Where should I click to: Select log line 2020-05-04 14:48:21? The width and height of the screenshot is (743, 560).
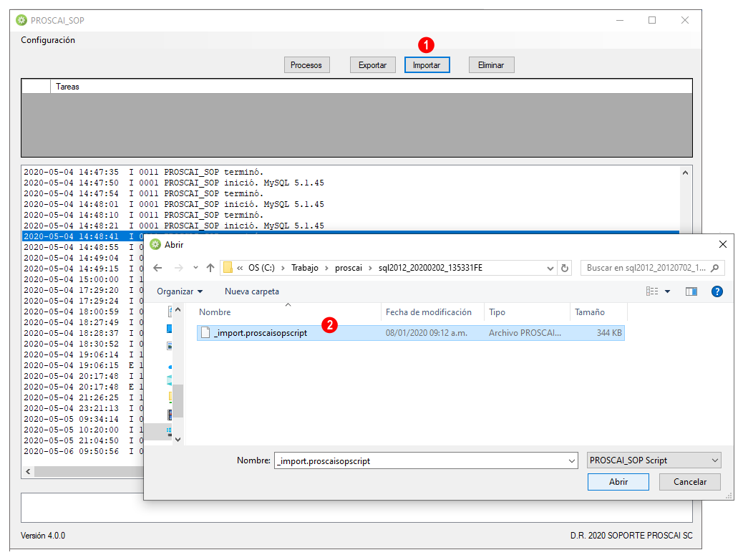pos(351,226)
